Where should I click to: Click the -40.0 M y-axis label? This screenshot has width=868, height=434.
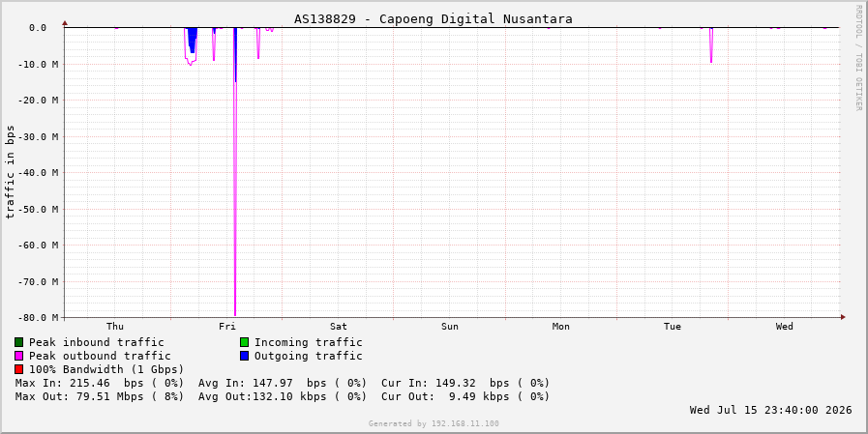40,172
